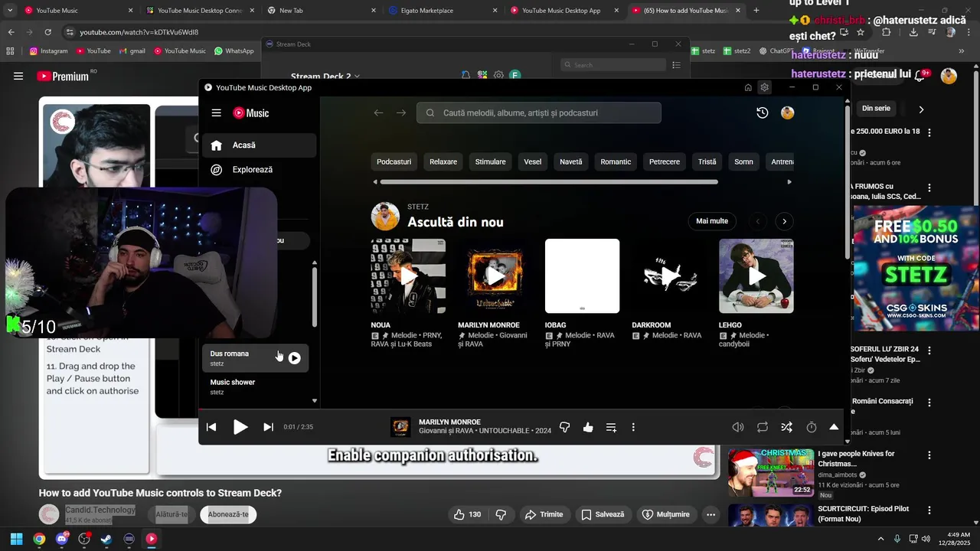Screen dimensions: 980x551
Task: Play the MARILYN MONROE album thumbnail
Action: click(495, 276)
